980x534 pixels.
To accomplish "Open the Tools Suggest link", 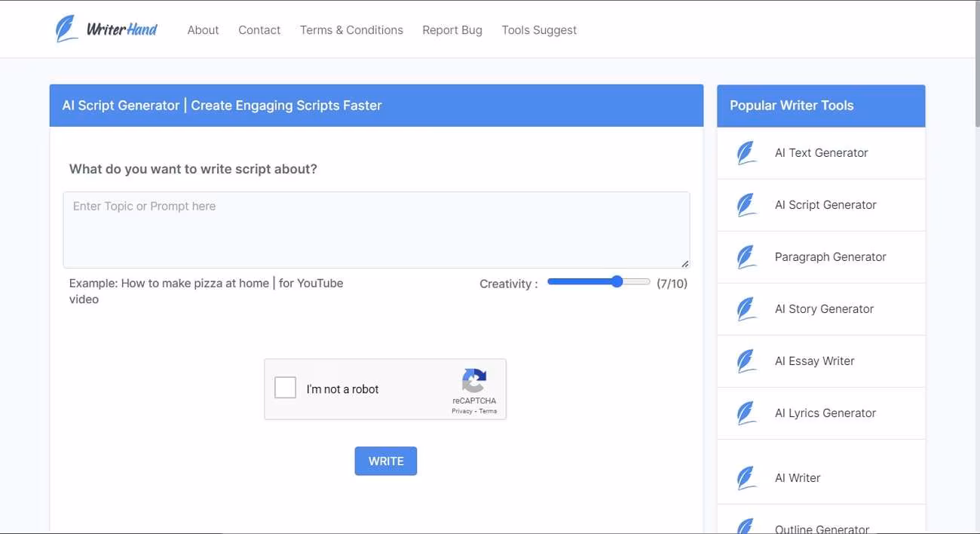I will click(x=539, y=30).
